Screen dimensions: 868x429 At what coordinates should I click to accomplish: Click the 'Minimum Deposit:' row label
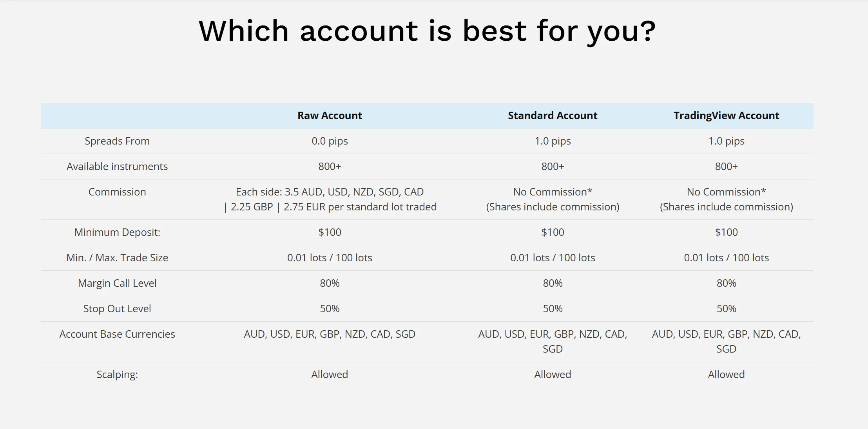point(117,232)
